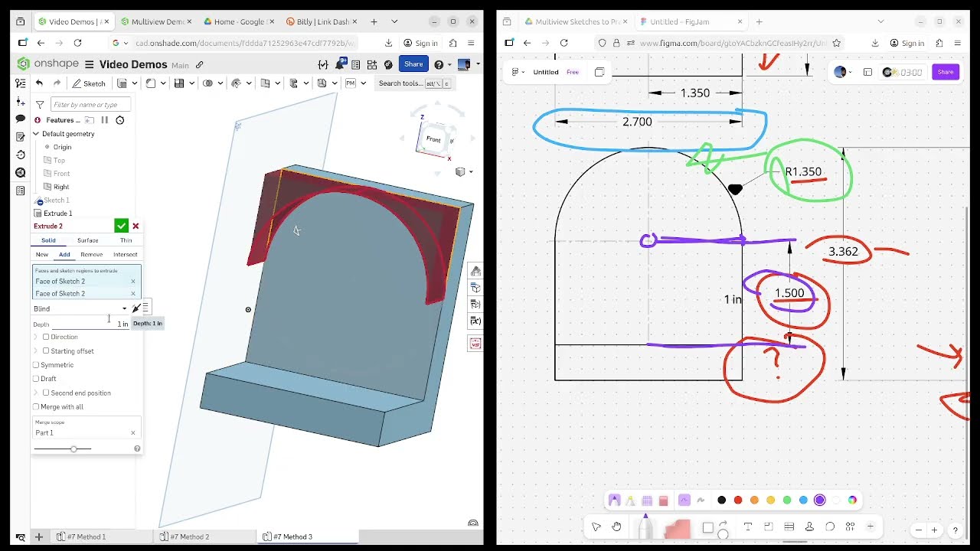The width and height of the screenshot is (980, 551).
Task: Open Onshape App Store icon
Action: [x=372, y=65]
